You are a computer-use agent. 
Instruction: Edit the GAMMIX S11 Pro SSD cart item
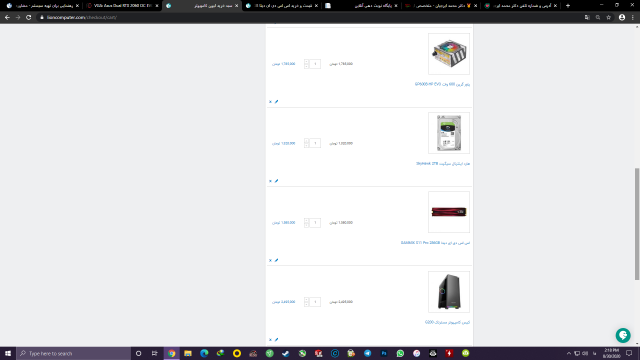click(276, 260)
